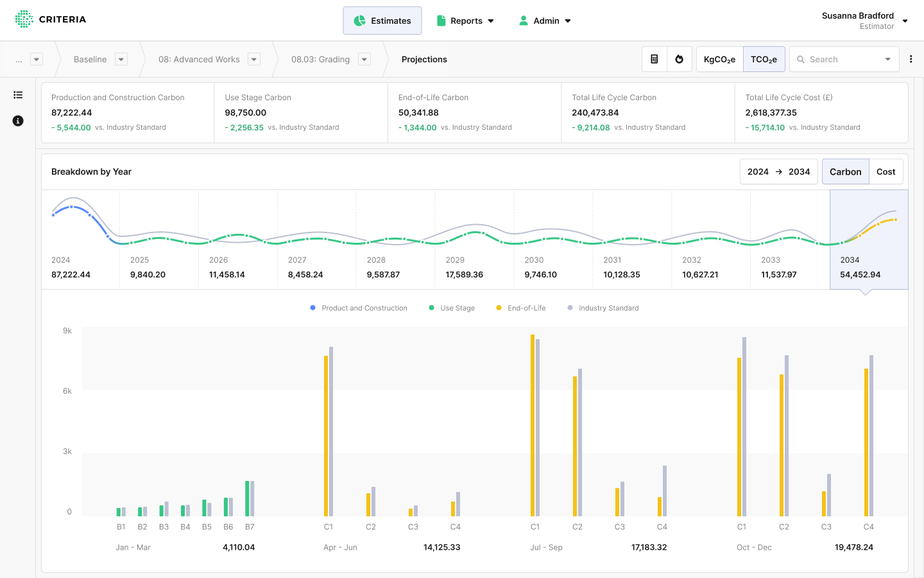Screen dimensions: 924x578
Task: Open the 08.03: Grading breadcrumb dropdown
Action: pos(364,59)
